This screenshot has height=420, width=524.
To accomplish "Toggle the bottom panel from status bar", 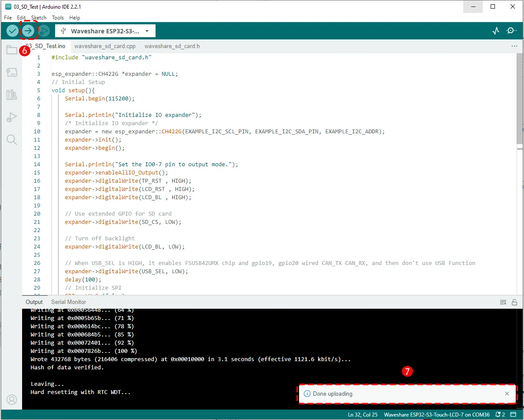I will [x=513, y=415].
